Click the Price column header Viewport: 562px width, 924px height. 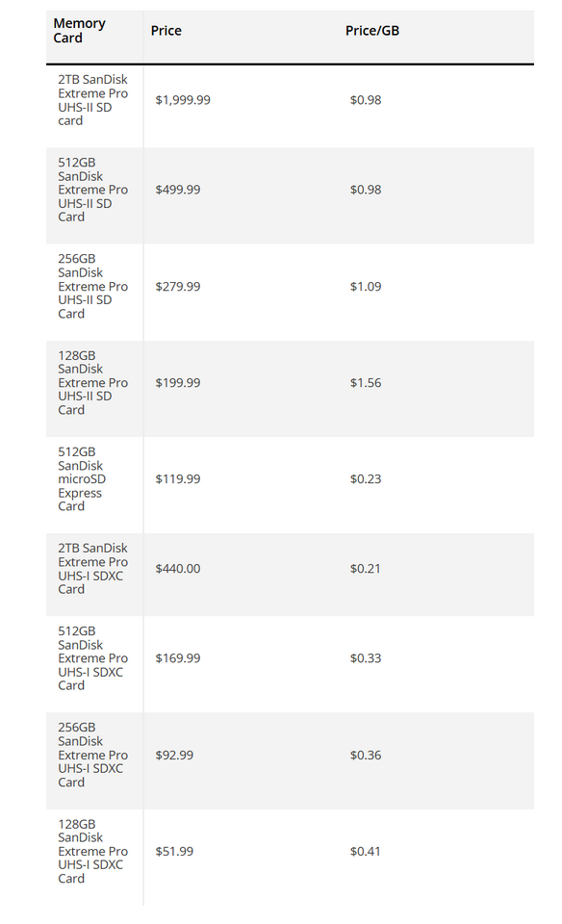tap(166, 31)
